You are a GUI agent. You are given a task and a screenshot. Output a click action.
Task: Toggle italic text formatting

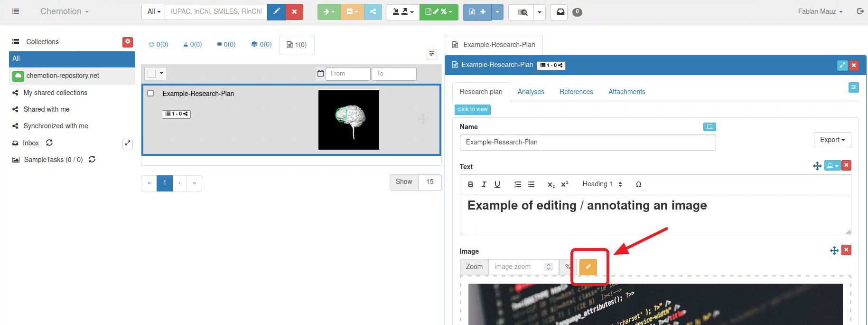point(484,184)
